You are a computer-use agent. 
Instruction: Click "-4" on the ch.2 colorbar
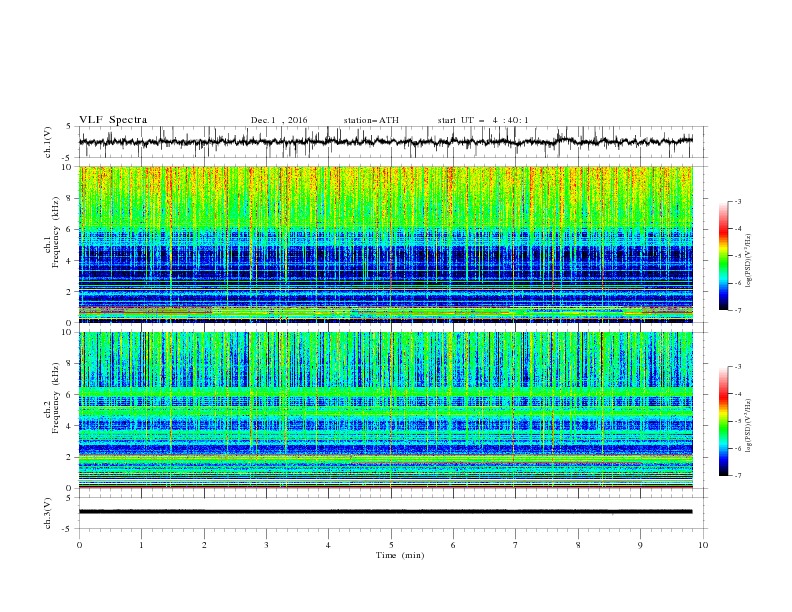tap(737, 394)
